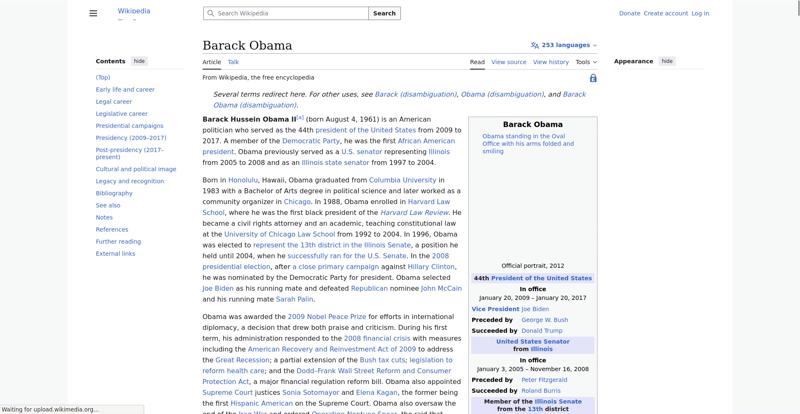800x414 pixels.
Task: Click the Create account link
Action: pos(665,13)
